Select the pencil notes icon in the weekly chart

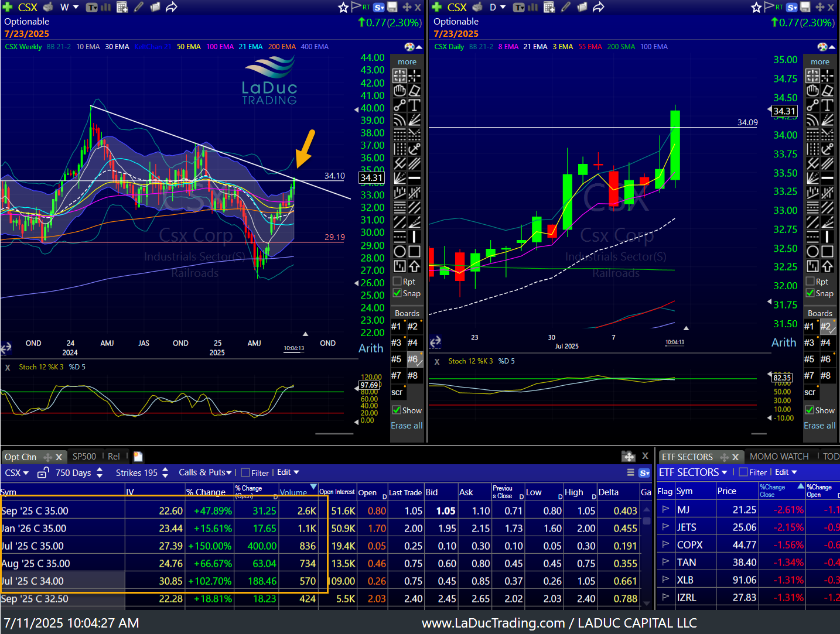click(139, 7)
